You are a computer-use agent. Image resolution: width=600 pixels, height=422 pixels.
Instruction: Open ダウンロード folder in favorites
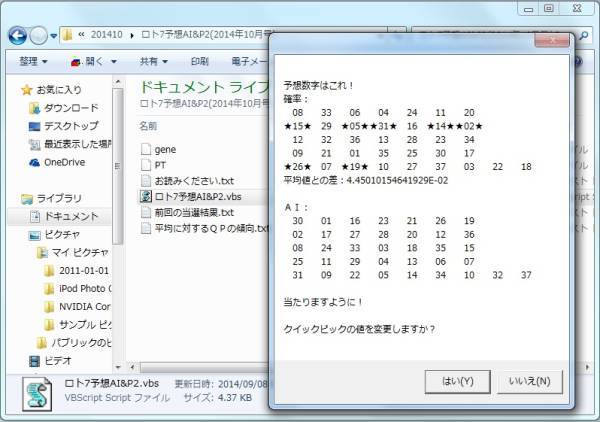click(x=71, y=108)
